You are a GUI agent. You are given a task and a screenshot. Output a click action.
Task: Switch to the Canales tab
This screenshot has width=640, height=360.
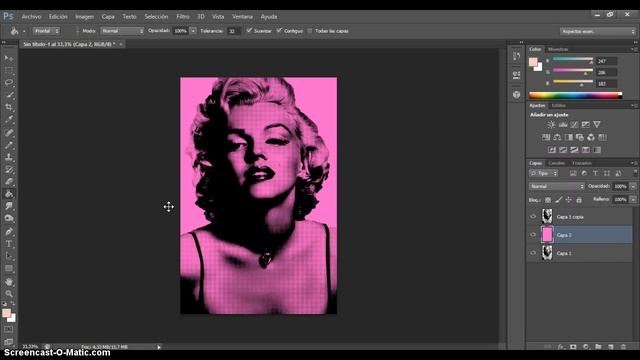tap(556, 163)
